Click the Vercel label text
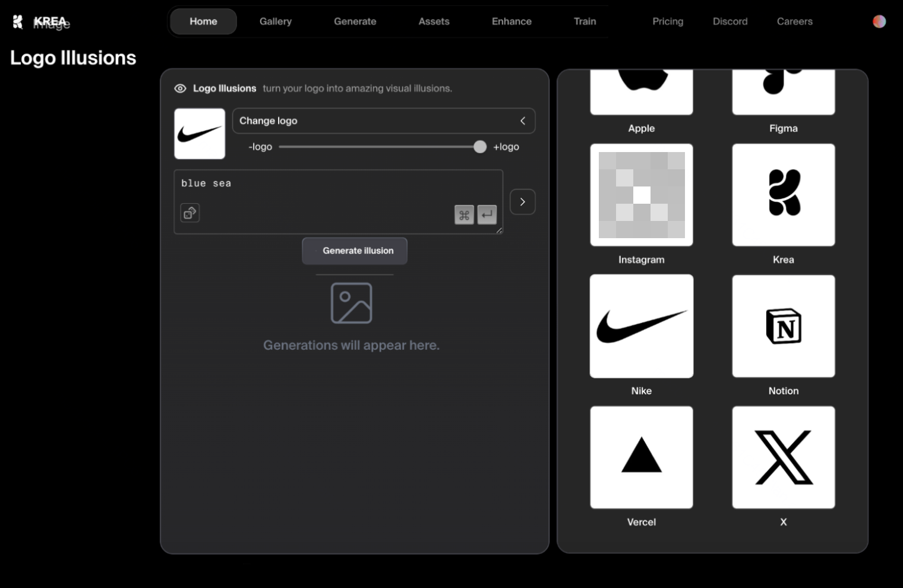The image size is (903, 588). [x=642, y=522]
